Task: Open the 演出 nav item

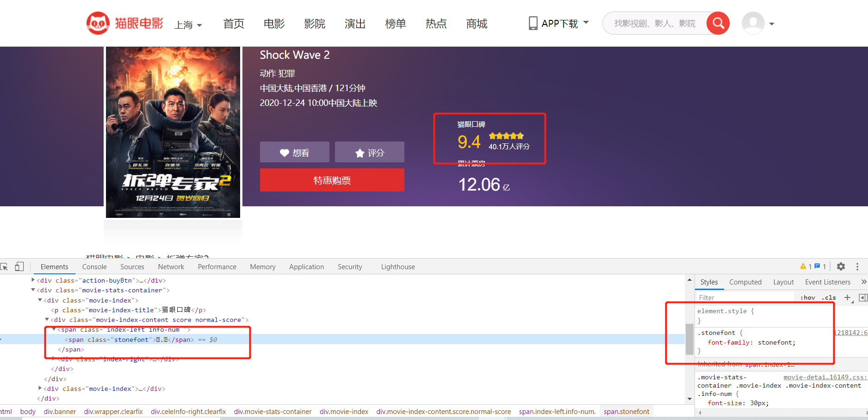Action: [x=355, y=24]
